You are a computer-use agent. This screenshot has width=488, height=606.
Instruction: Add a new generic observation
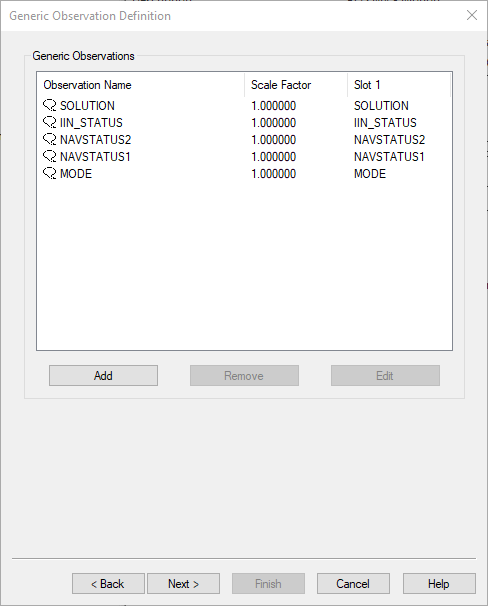[103, 376]
